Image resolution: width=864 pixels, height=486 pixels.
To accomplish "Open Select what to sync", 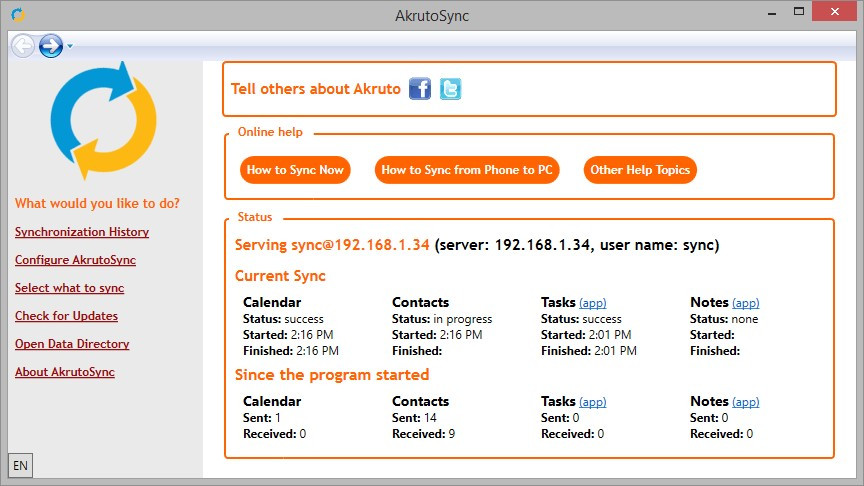I will click(69, 288).
